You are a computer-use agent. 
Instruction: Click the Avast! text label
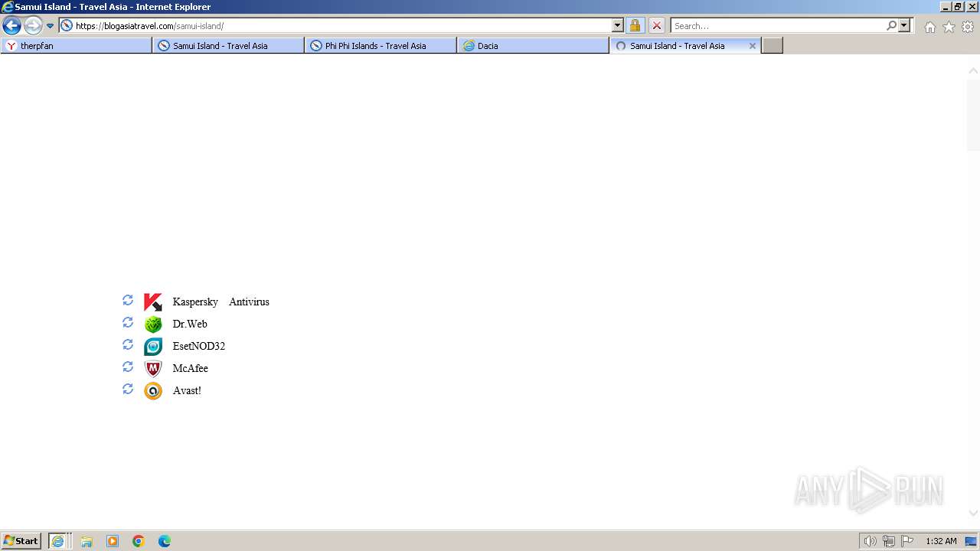(187, 391)
